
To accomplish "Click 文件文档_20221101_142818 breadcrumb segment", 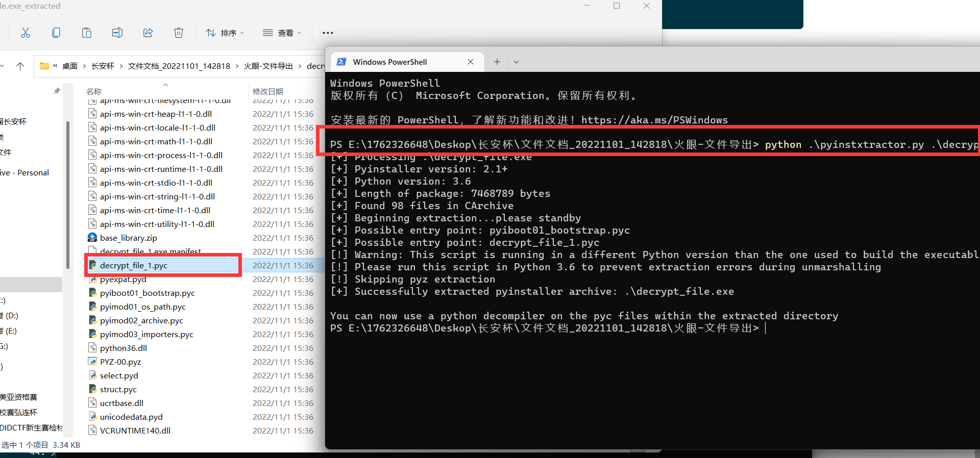I will (x=179, y=66).
